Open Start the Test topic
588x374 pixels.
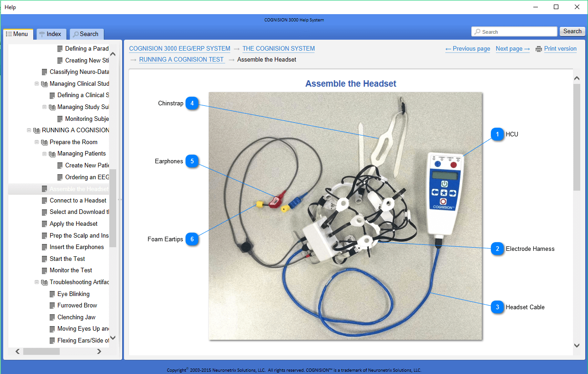(67, 259)
